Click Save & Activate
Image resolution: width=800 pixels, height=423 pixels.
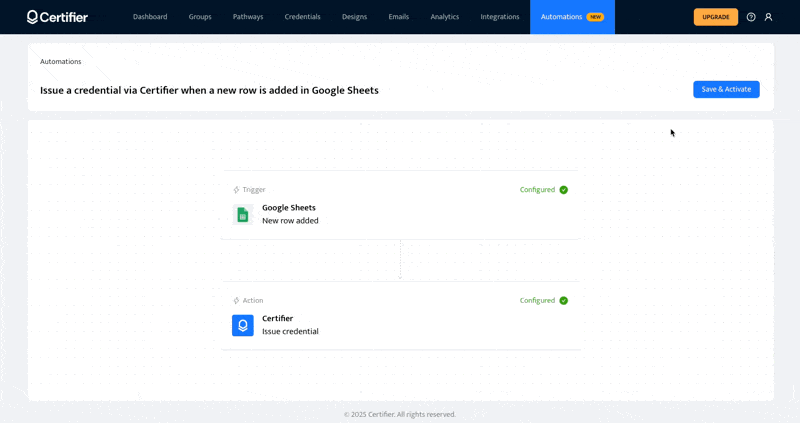[x=727, y=89]
